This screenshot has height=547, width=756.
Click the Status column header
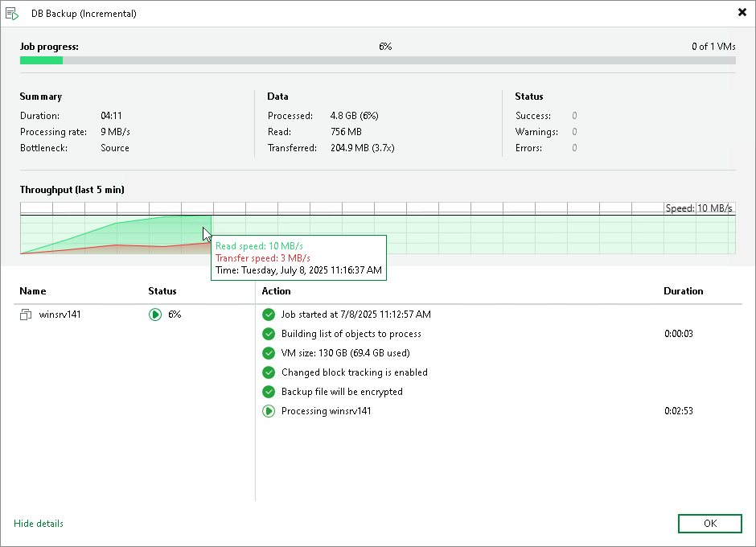pos(162,291)
